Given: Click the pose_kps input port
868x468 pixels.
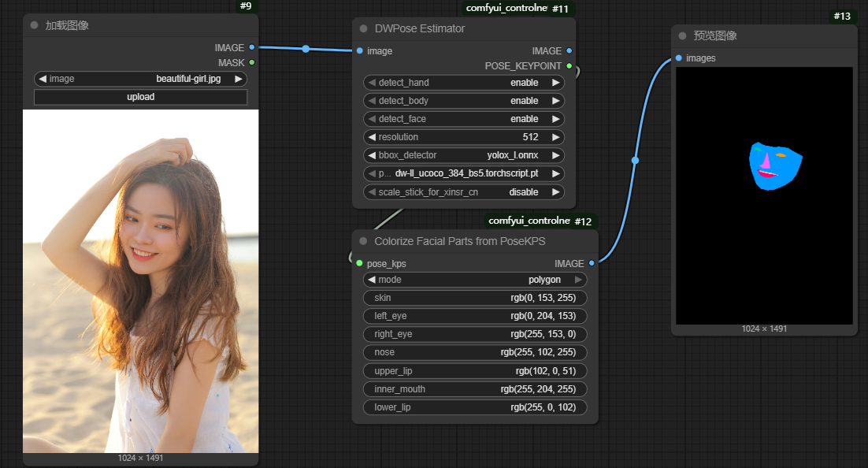Looking at the screenshot, I should pos(360,264).
